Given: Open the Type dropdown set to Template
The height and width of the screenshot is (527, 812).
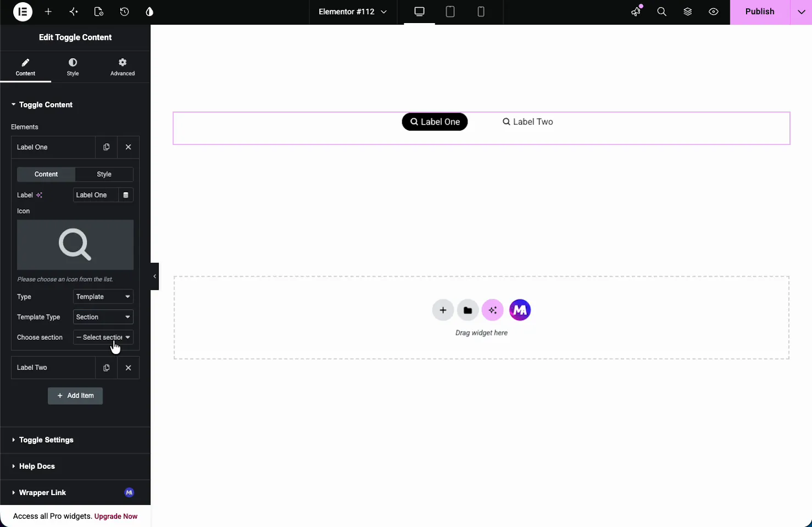Looking at the screenshot, I should point(103,296).
